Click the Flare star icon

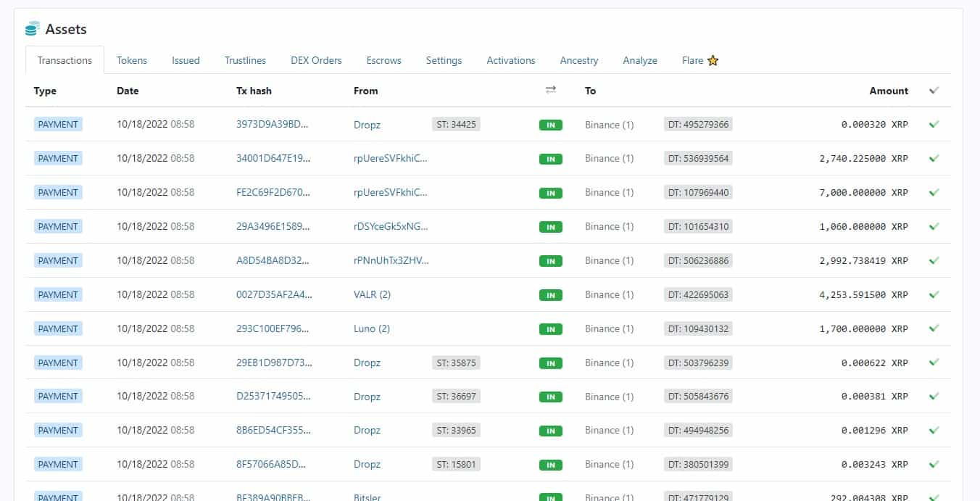point(713,61)
